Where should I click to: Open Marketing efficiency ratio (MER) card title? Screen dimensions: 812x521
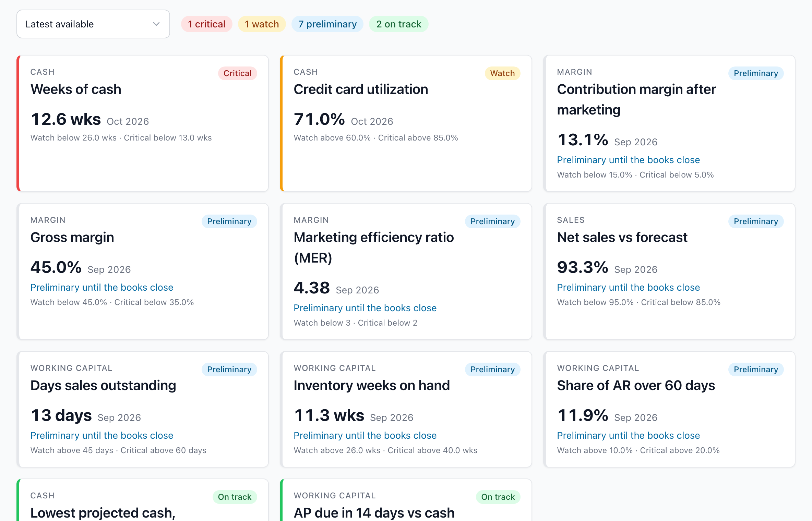tap(374, 247)
